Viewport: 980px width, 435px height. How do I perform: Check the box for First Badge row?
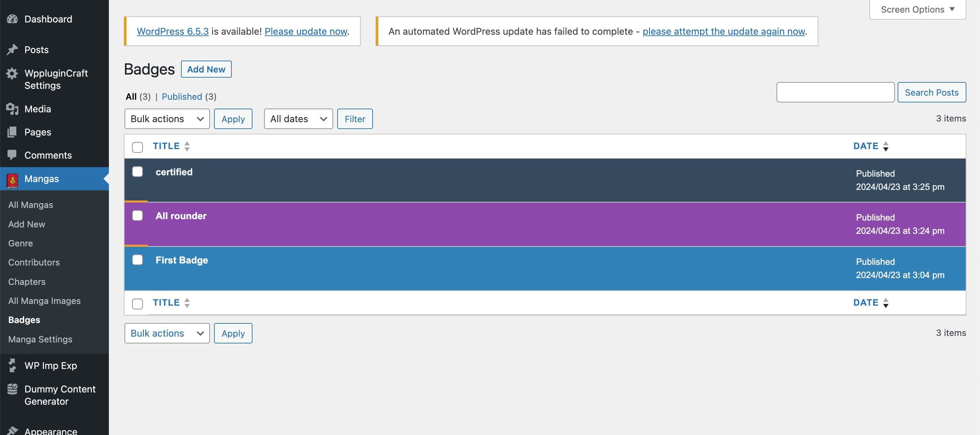click(137, 260)
